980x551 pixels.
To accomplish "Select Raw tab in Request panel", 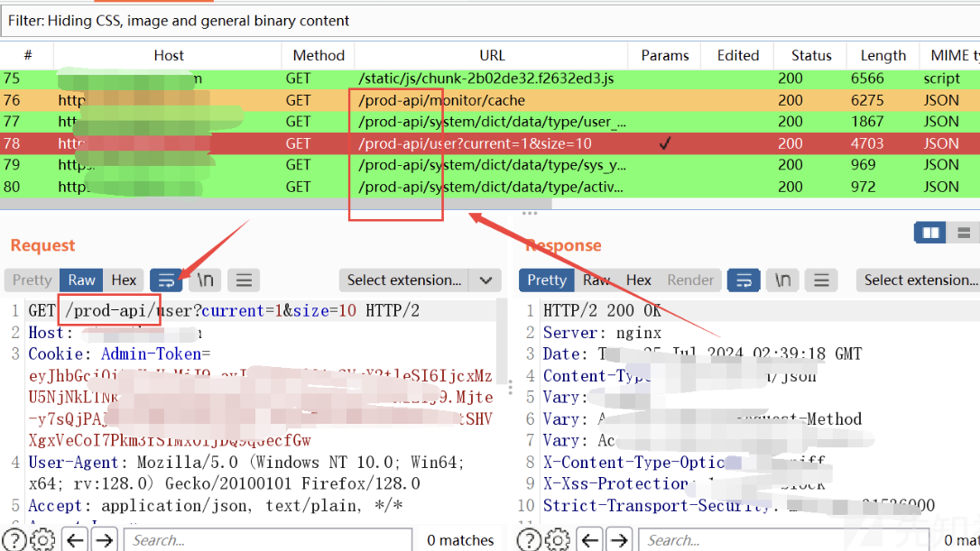I will (82, 280).
